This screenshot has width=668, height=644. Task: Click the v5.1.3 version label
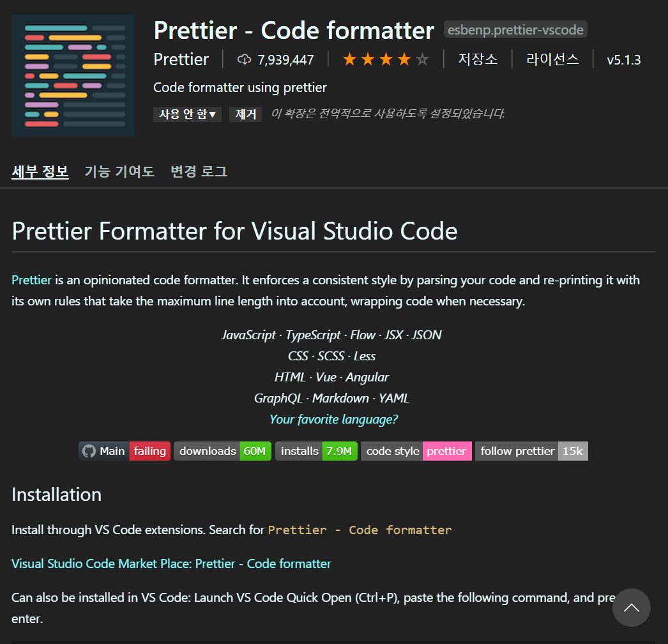pos(624,59)
